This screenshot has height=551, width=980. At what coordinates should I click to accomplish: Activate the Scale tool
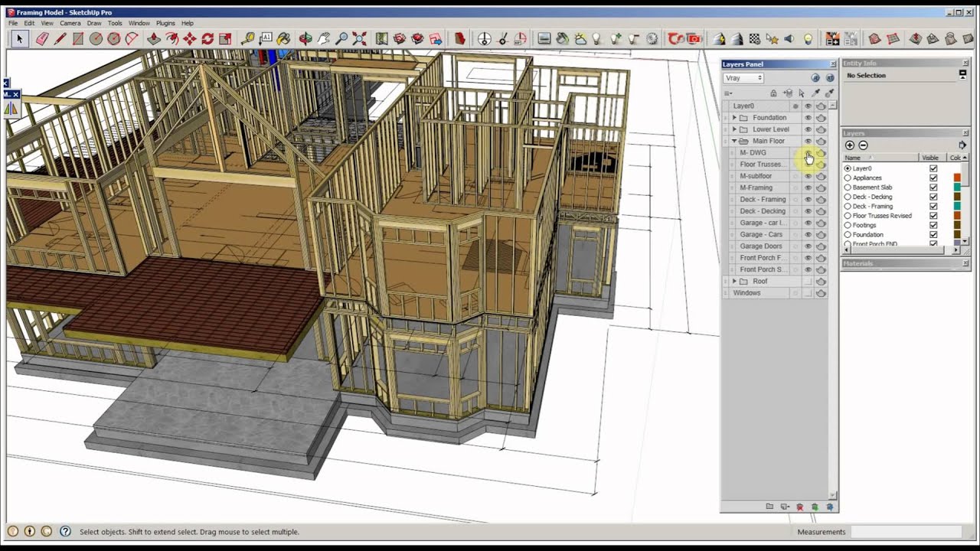pyautogui.click(x=225, y=39)
